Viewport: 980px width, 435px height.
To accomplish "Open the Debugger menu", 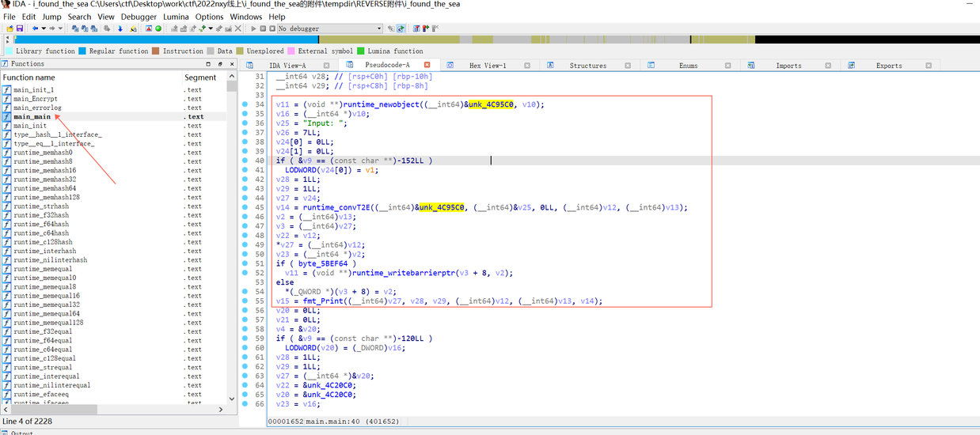I will coord(139,17).
